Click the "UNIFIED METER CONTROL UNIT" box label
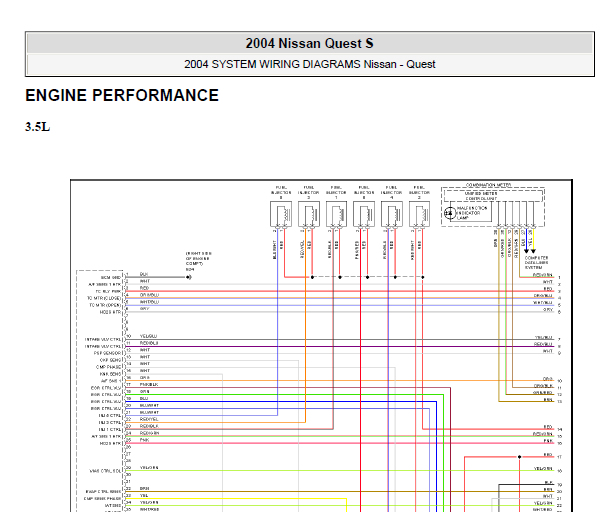 (481, 196)
